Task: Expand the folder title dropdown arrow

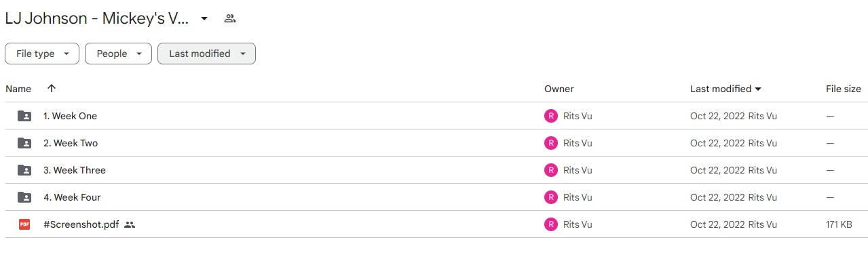Action: click(204, 19)
